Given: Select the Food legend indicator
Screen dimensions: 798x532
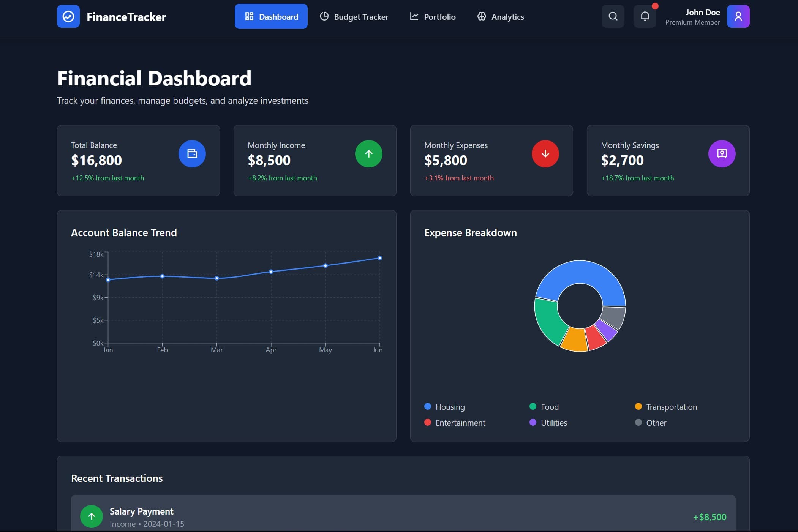Looking at the screenshot, I should point(533,407).
